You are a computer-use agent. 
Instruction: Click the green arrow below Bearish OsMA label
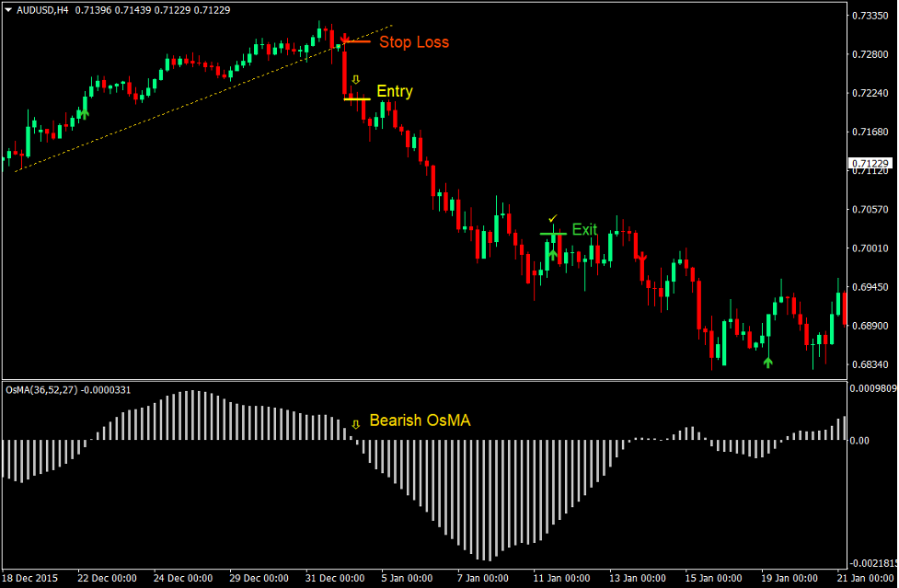(355, 422)
